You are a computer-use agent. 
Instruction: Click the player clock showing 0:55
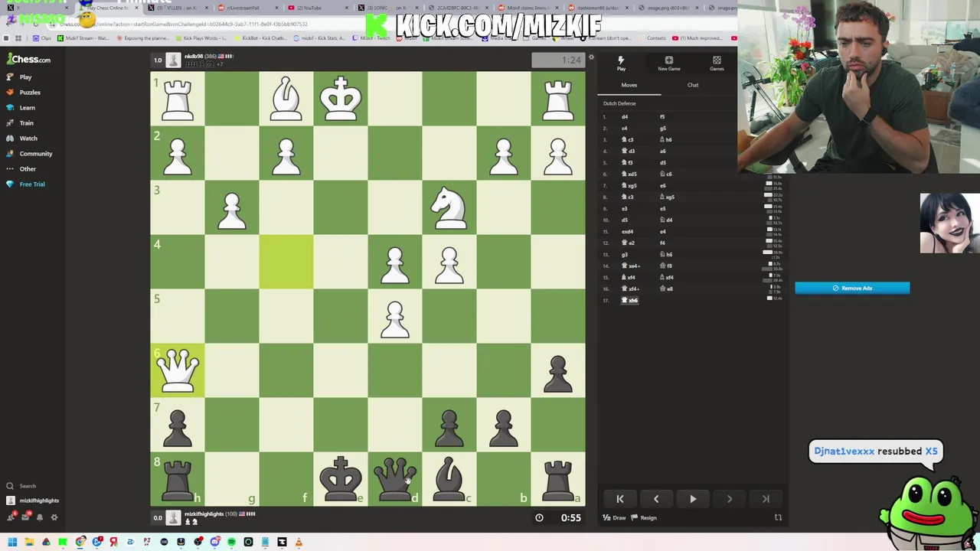click(559, 518)
